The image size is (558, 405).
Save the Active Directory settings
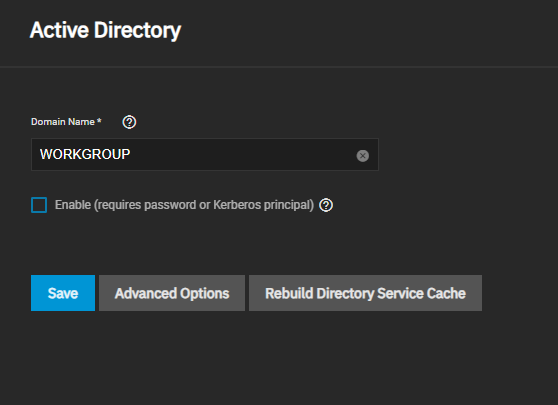click(x=63, y=293)
